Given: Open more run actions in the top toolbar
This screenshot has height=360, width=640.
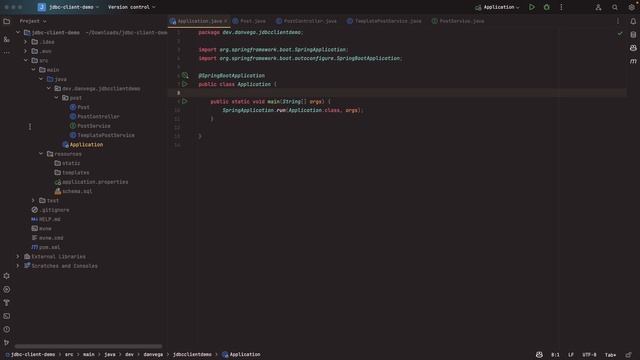Looking at the screenshot, I should pyautogui.click(x=561, y=7).
